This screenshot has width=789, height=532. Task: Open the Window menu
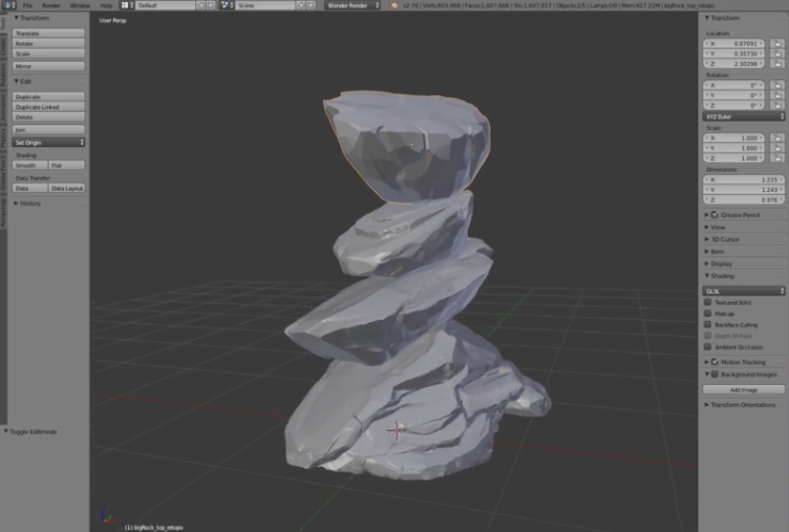(x=80, y=6)
